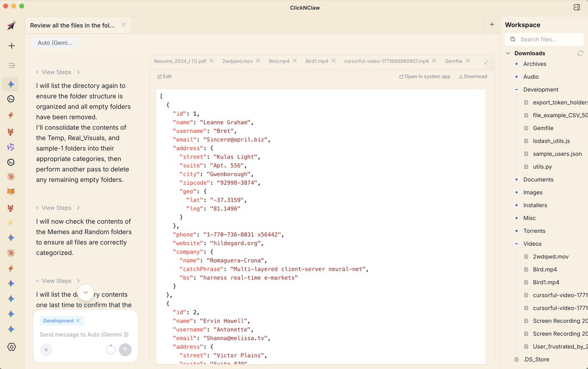588x369 pixels.
Task: Open the purple hexagon agent session in the sidebar
Action: click(x=11, y=147)
